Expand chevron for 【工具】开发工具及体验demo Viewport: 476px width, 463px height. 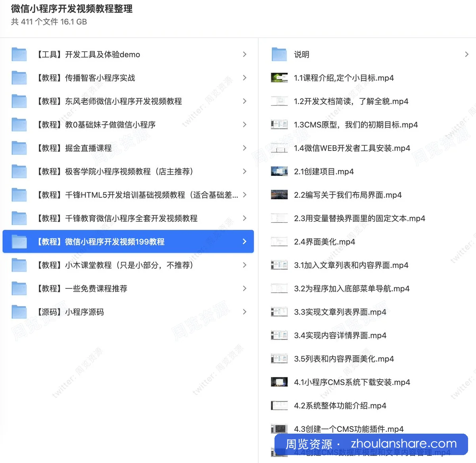pos(244,54)
